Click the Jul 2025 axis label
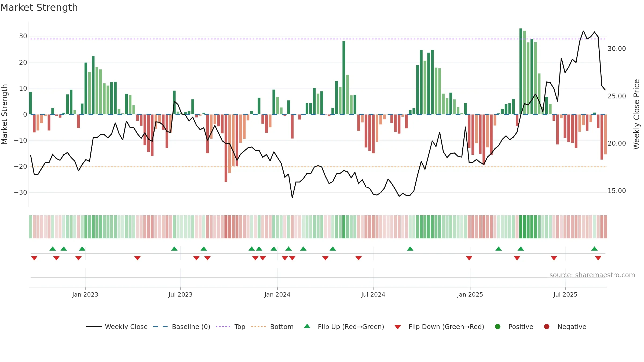Image resolution: width=644 pixels, height=362 pixels. (565, 294)
